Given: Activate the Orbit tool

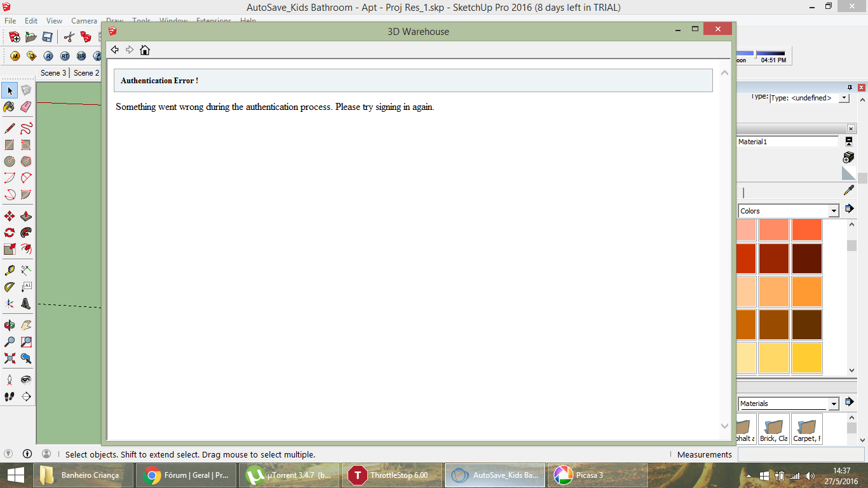Looking at the screenshot, I should tap(10, 325).
